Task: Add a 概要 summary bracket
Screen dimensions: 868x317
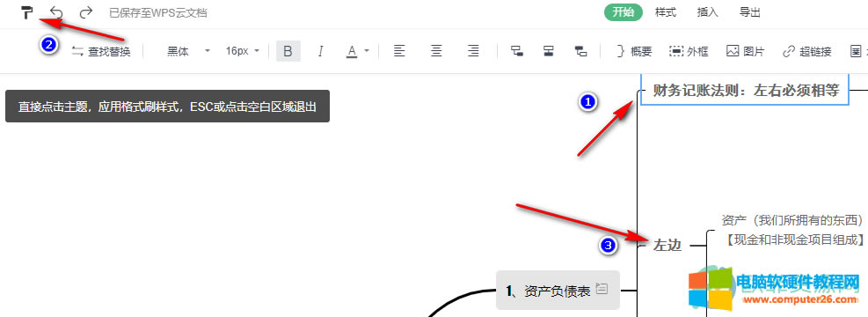Action: (634, 52)
